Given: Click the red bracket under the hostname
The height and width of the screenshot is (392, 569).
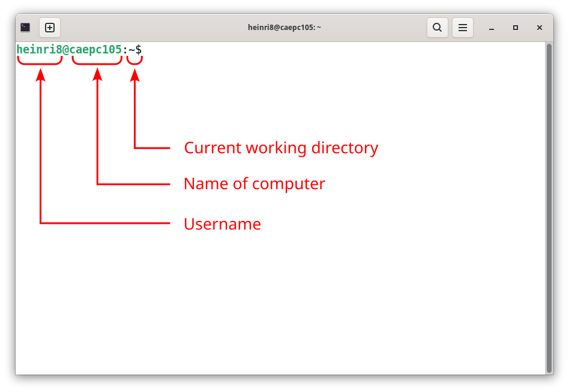Looking at the screenshot, I should coord(97,61).
